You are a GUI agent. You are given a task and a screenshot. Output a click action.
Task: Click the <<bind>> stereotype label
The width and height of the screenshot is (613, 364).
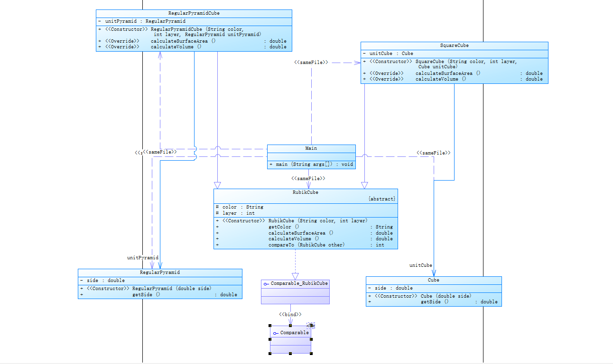290,314
